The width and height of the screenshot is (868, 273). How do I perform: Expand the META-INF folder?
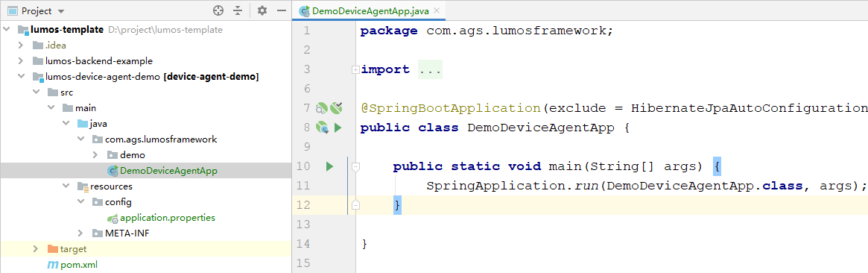coord(80,233)
